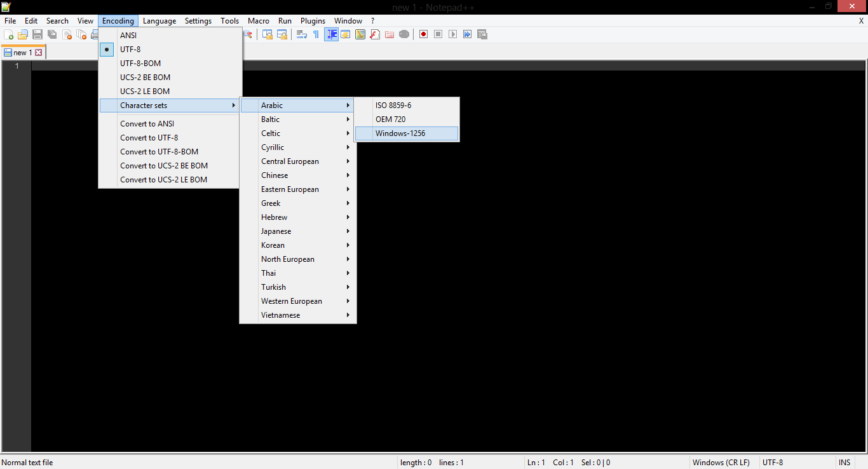Select the new 1 document tab
This screenshot has height=469, width=868.
tap(23, 53)
